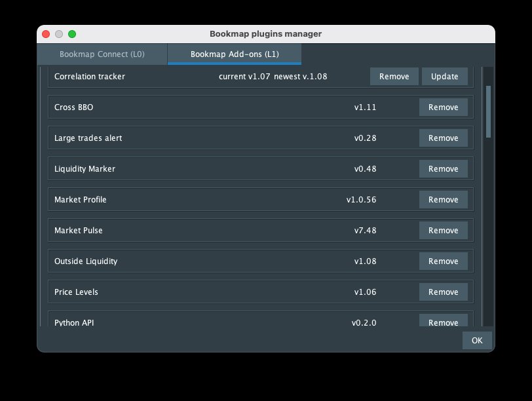This screenshot has width=532, height=401.
Task: Click the Large trades alert label
Action: pyautogui.click(x=88, y=138)
